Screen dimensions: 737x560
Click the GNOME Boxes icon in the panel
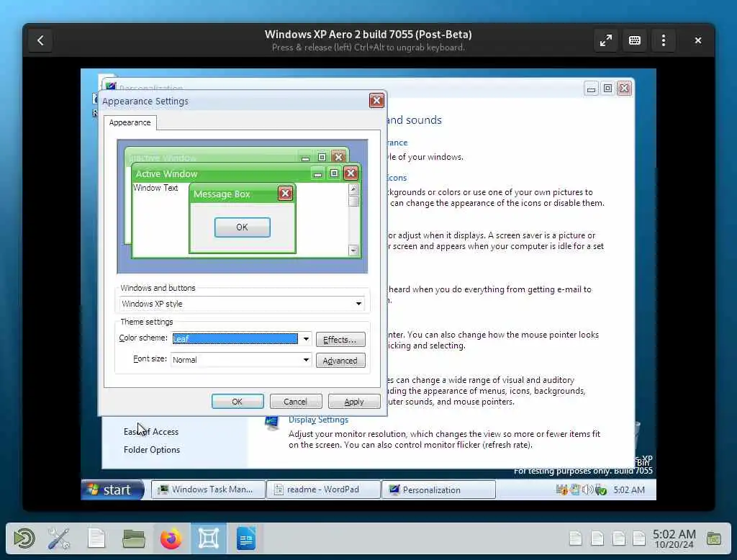[x=208, y=538]
